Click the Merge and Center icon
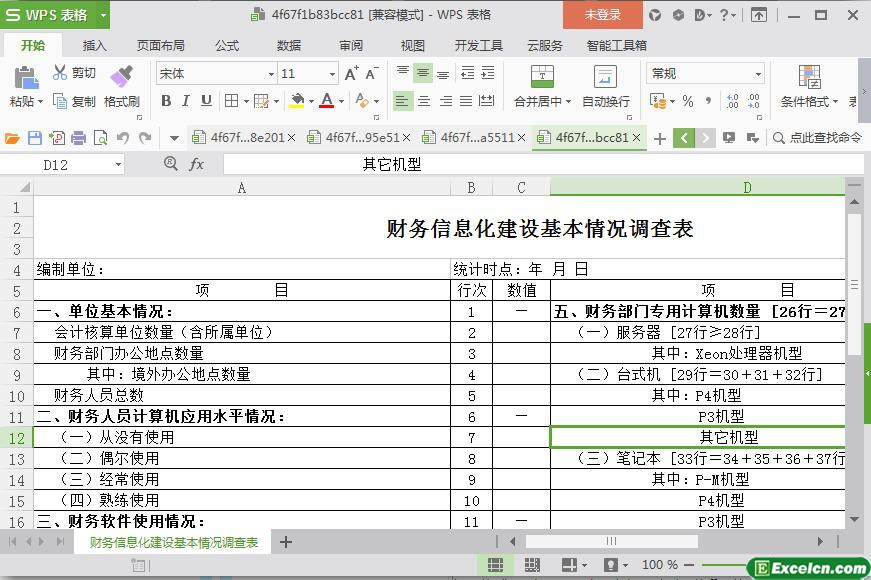 [x=541, y=77]
